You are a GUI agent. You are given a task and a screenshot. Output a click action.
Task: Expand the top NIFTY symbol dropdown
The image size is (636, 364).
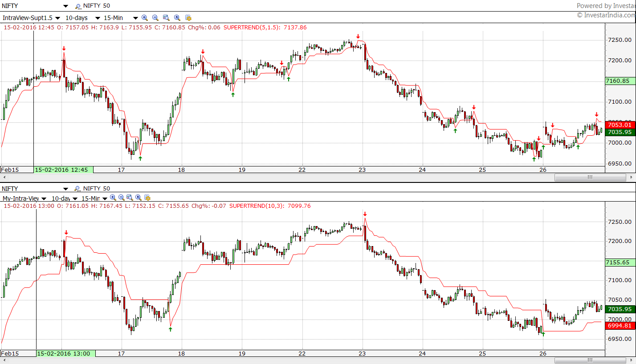(x=66, y=6)
